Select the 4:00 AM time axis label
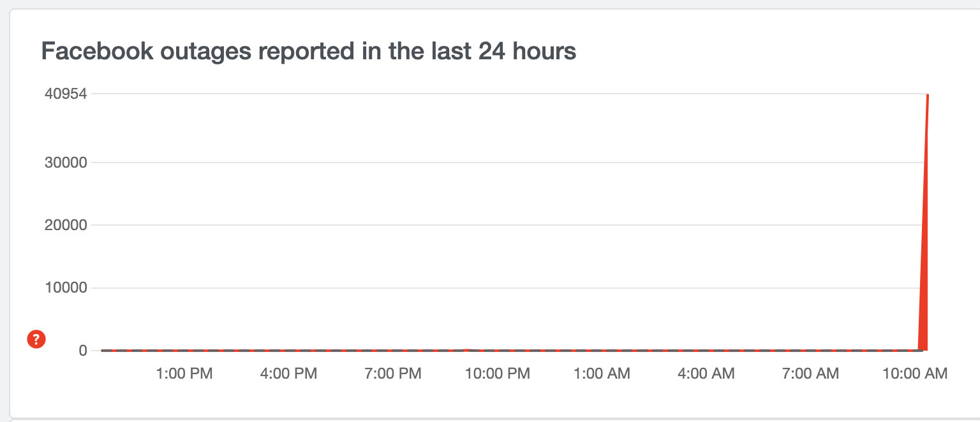 click(x=706, y=374)
